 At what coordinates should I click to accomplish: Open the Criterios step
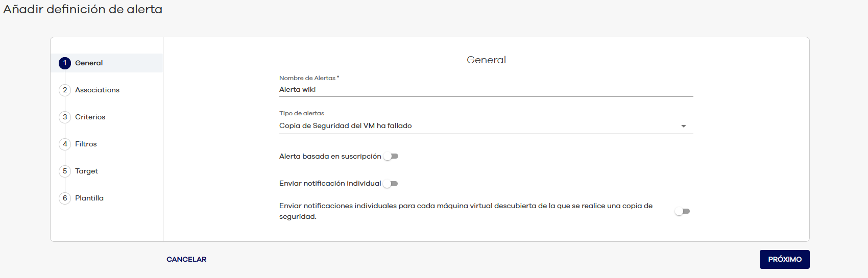[90, 117]
